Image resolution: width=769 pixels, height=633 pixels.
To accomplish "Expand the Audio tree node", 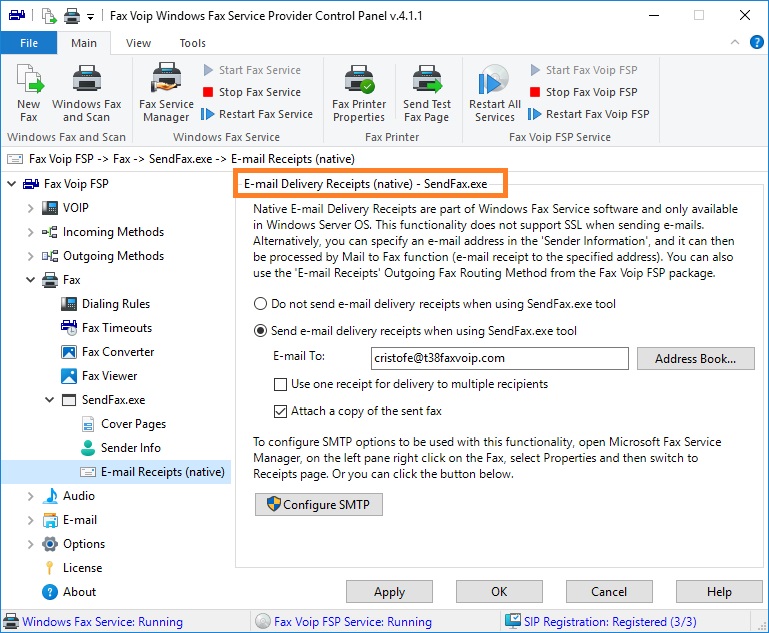I will click(30, 496).
